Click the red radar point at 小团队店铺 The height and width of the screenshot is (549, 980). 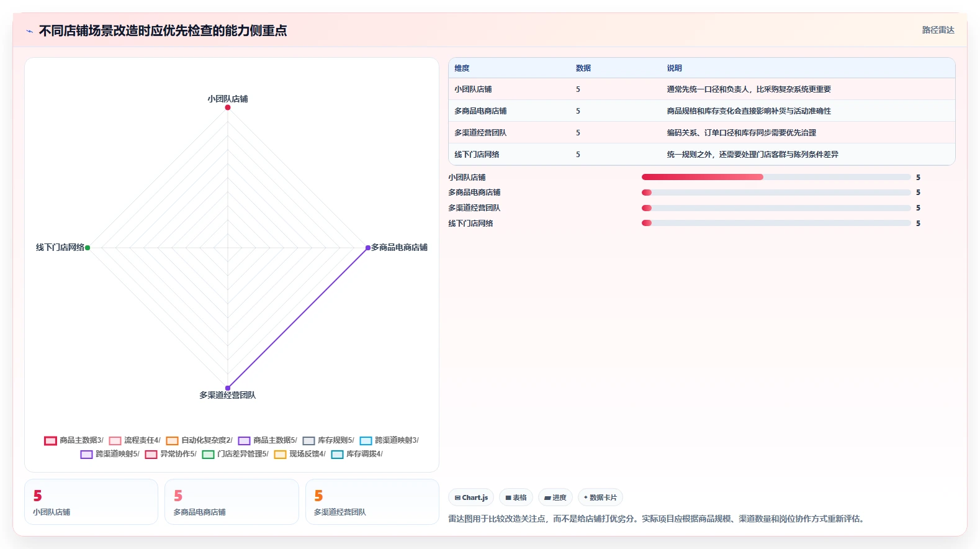pos(228,107)
